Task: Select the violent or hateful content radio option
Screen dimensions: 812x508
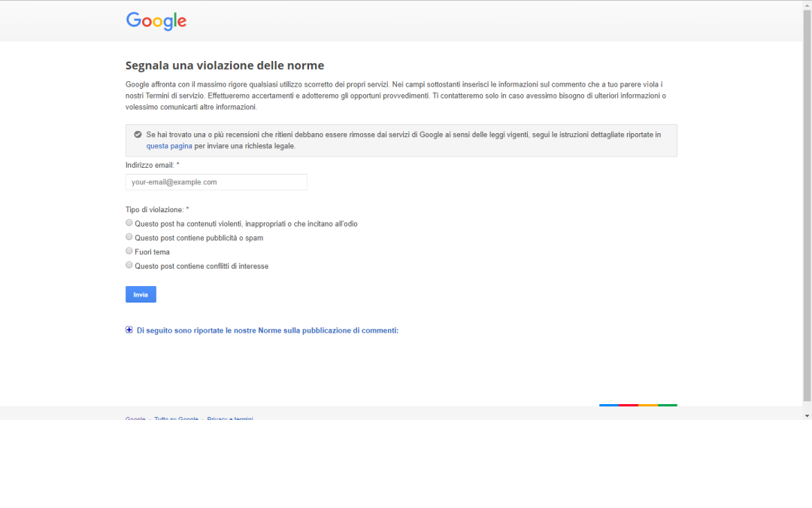Action: 129,223
